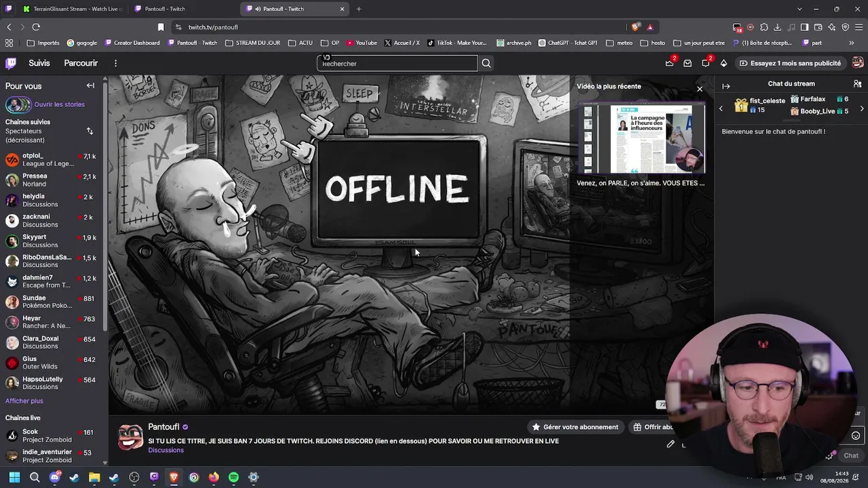Click the search magnifier button
Viewport: 868px width, 488px height.
[486, 63]
